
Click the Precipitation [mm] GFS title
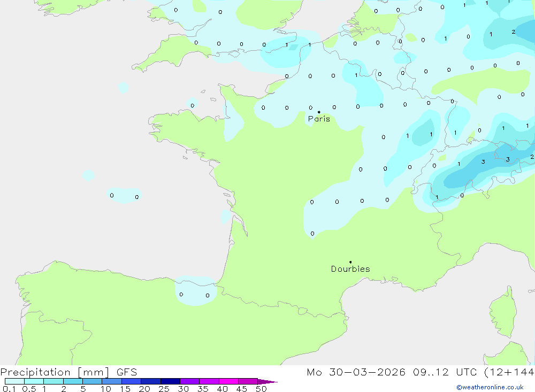68,372
